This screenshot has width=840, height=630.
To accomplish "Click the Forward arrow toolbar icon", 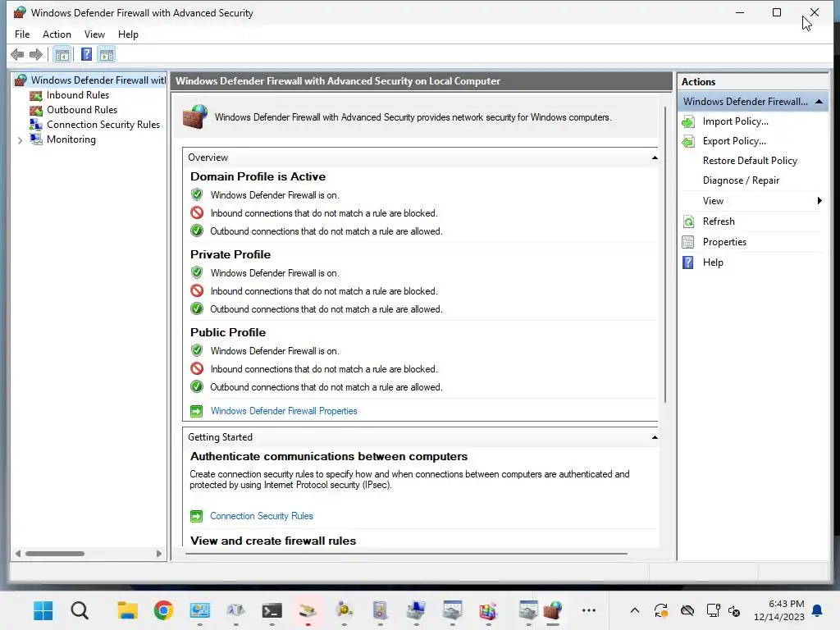I will pyautogui.click(x=36, y=55).
